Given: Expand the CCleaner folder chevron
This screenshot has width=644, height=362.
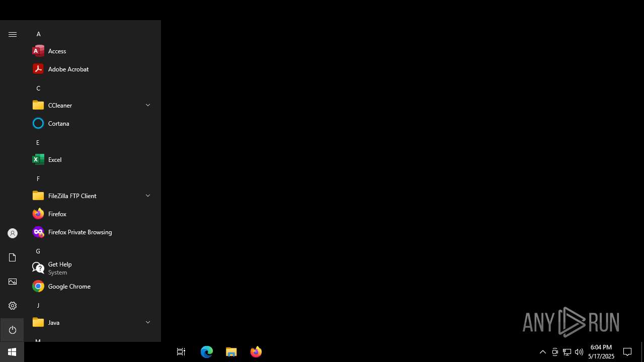Looking at the screenshot, I should (148, 105).
